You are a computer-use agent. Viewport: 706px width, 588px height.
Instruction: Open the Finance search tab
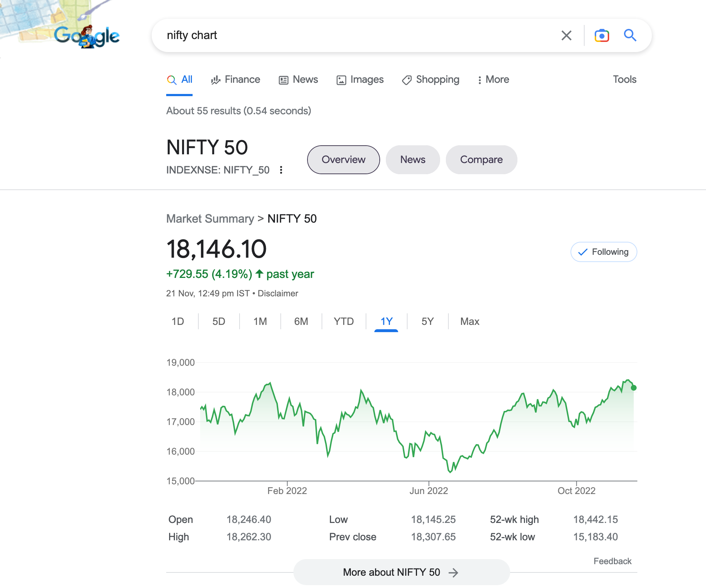[236, 80]
